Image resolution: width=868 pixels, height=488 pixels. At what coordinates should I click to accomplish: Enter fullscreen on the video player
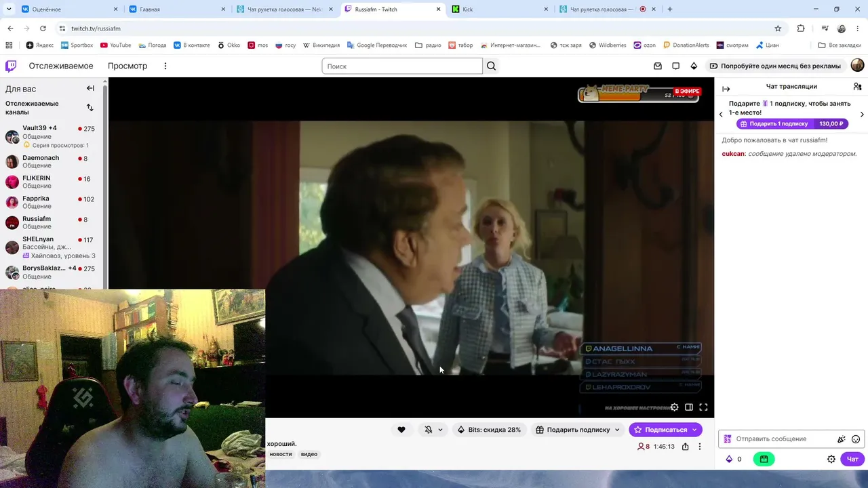[703, 407]
